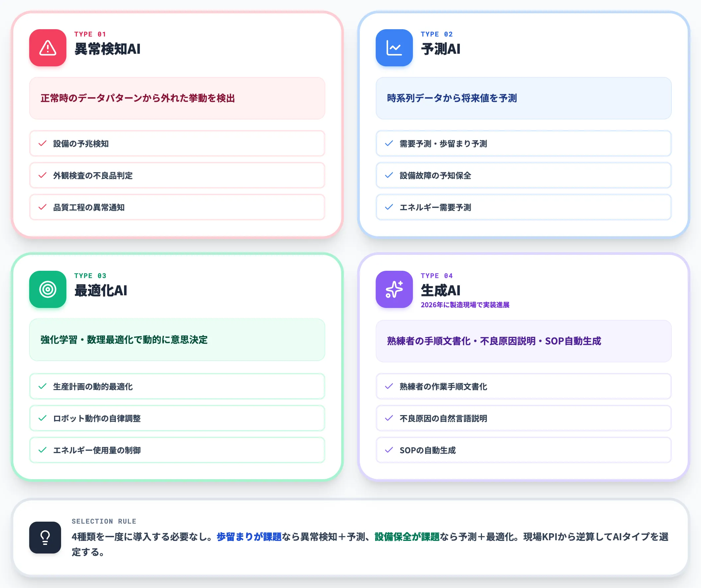701x588 pixels.
Task: Click the green 設備保全が課題 highlighted phrase
Action: pyautogui.click(x=407, y=537)
